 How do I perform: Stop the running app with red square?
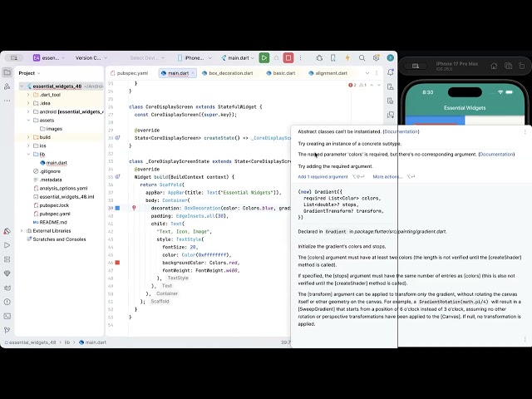(x=288, y=58)
